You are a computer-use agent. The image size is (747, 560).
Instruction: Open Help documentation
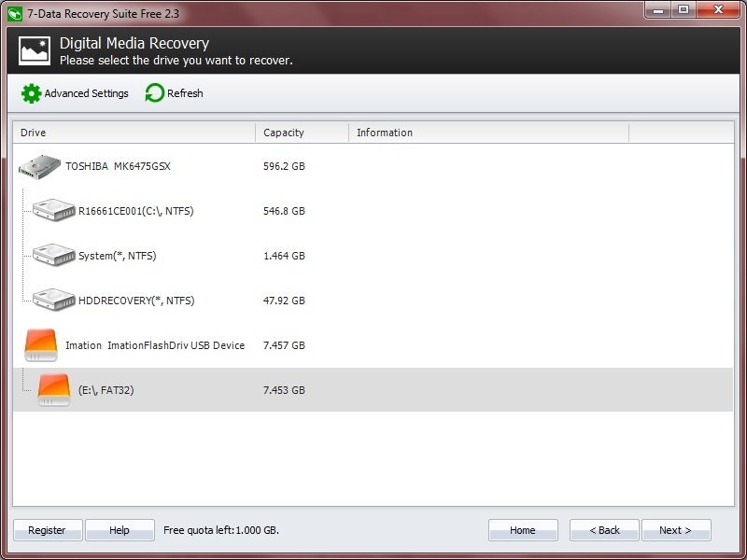(120, 529)
